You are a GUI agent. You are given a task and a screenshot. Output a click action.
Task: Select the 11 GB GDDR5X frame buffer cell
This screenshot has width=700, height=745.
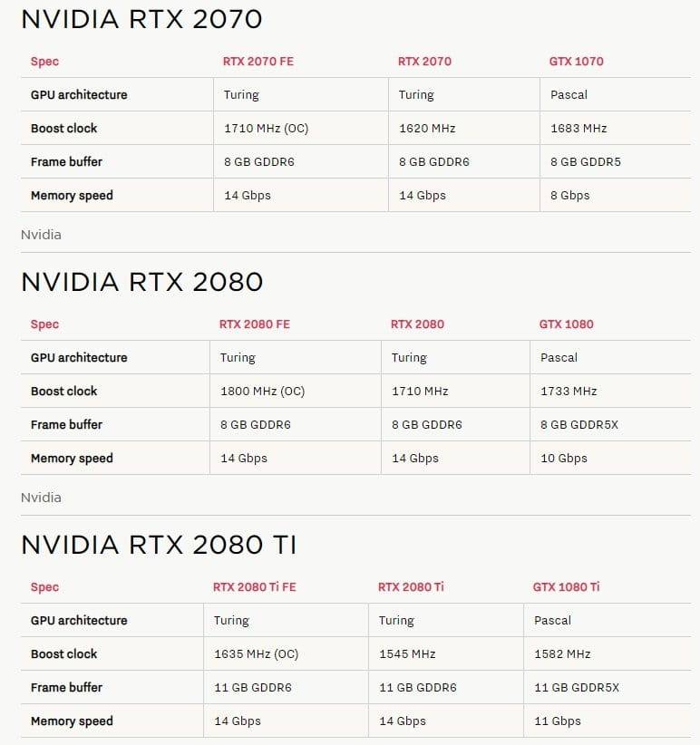(x=577, y=688)
